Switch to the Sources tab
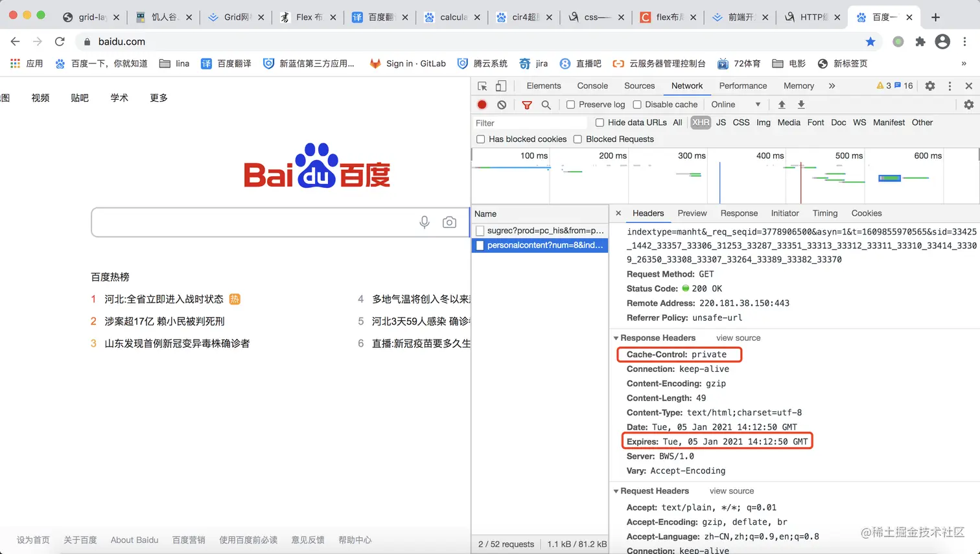The width and height of the screenshot is (980, 554). click(640, 86)
